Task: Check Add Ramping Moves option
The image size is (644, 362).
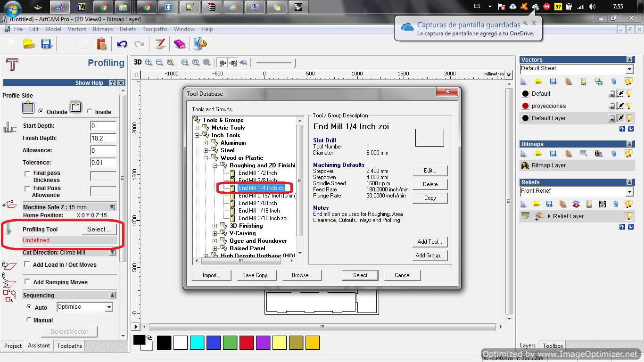Action: coord(27,282)
